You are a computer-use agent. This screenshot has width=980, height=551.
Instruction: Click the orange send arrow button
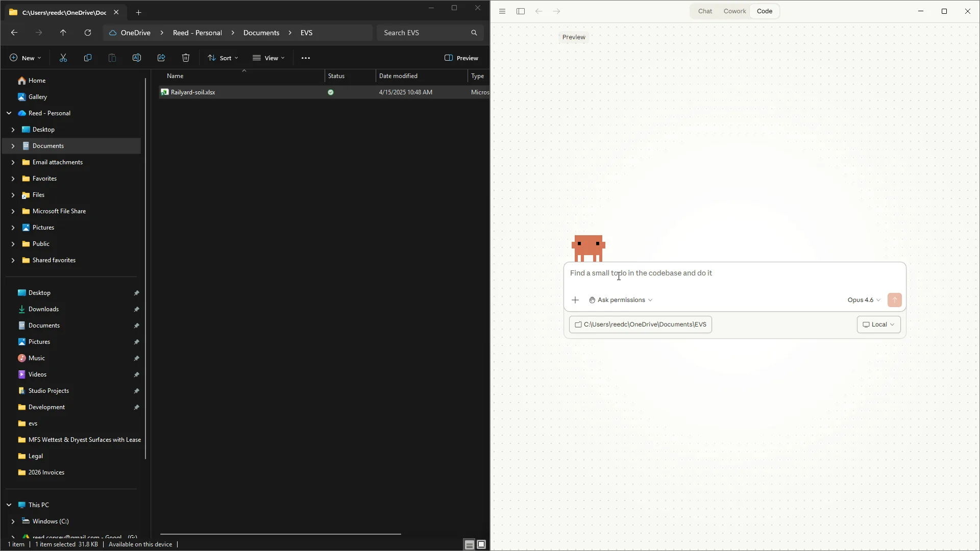pos(895,300)
